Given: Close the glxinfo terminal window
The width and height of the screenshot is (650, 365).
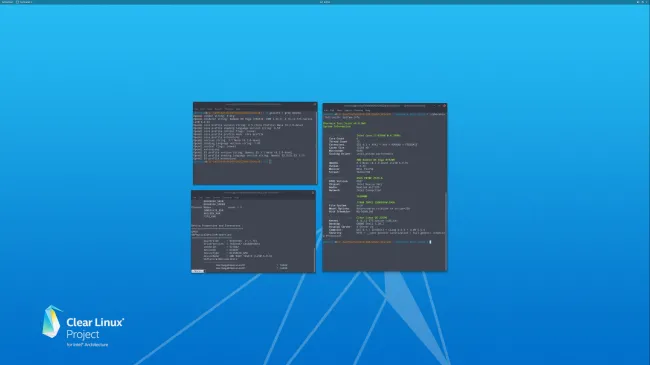Looking at the screenshot, I should tap(315, 105).
